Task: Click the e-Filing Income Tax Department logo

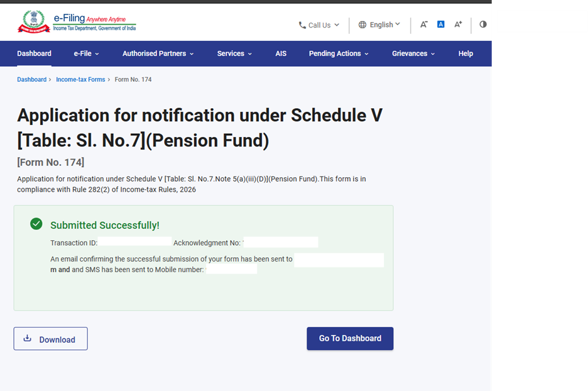Action: pos(76,21)
